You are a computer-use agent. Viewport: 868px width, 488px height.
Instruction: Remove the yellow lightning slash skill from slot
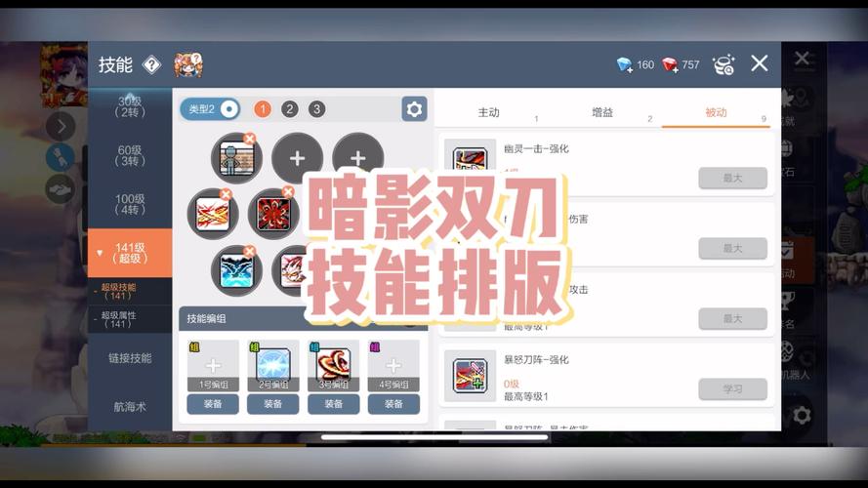[x=226, y=194]
